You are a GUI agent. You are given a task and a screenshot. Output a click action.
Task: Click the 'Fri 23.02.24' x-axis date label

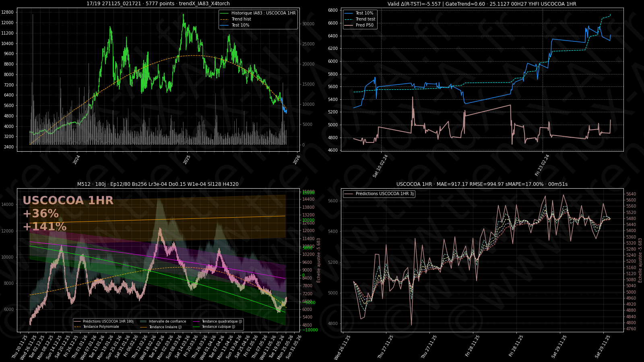click(542, 165)
